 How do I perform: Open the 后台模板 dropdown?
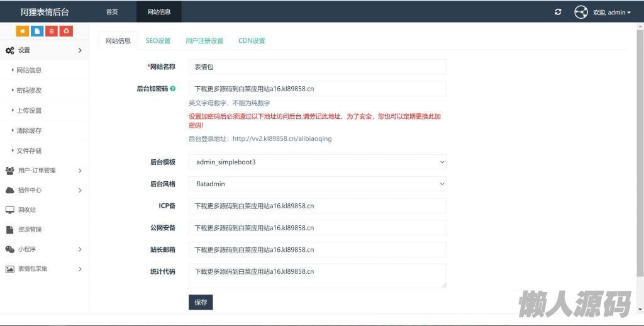pos(317,162)
